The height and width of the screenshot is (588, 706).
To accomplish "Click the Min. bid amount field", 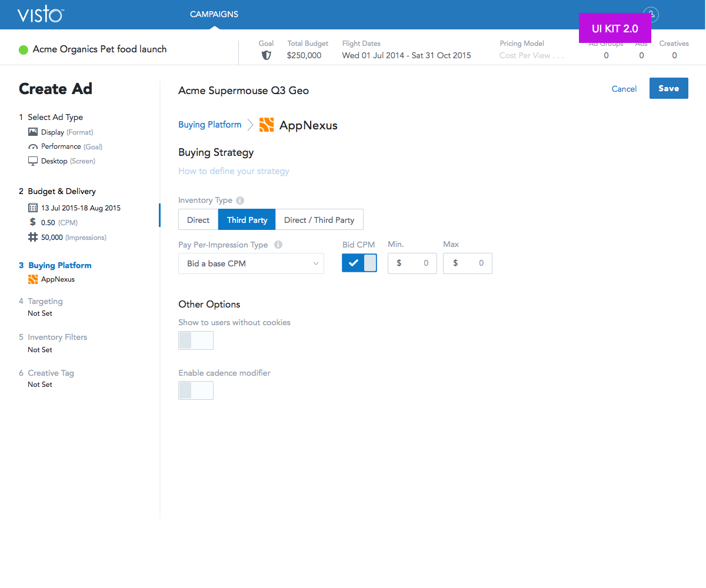I will (412, 263).
